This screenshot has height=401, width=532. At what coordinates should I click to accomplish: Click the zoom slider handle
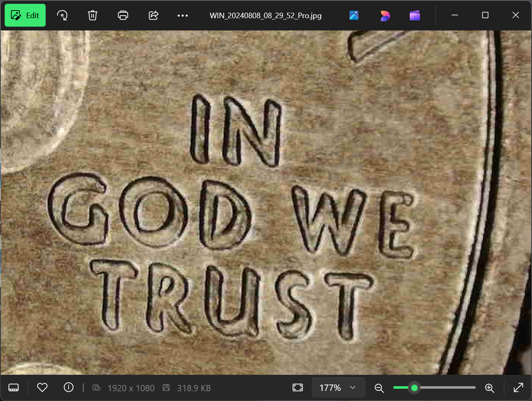(x=414, y=387)
